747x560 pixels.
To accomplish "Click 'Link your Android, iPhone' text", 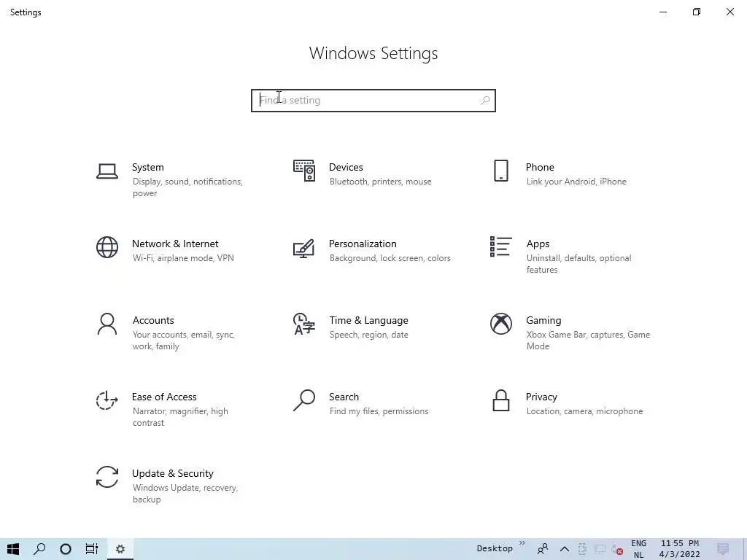I will (576, 182).
